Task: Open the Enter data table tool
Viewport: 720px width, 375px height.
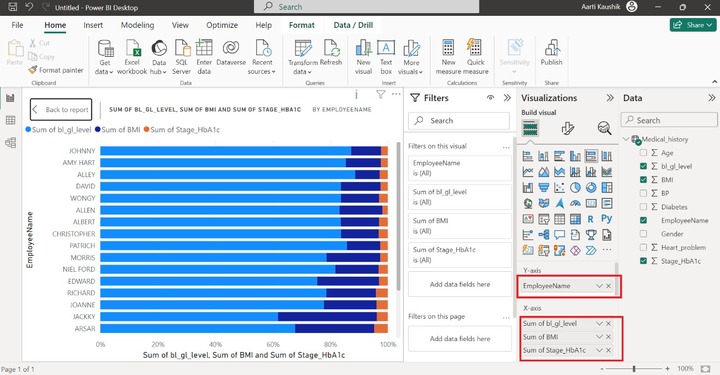Action: (204, 57)
